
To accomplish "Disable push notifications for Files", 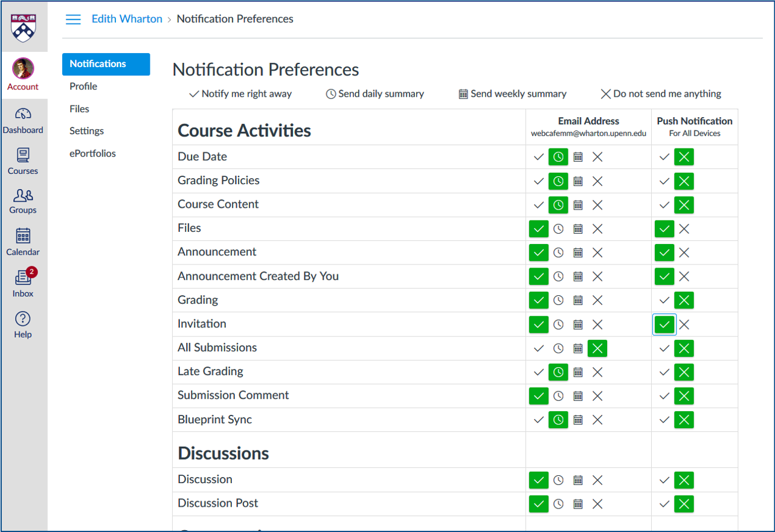I will (684, 229).
